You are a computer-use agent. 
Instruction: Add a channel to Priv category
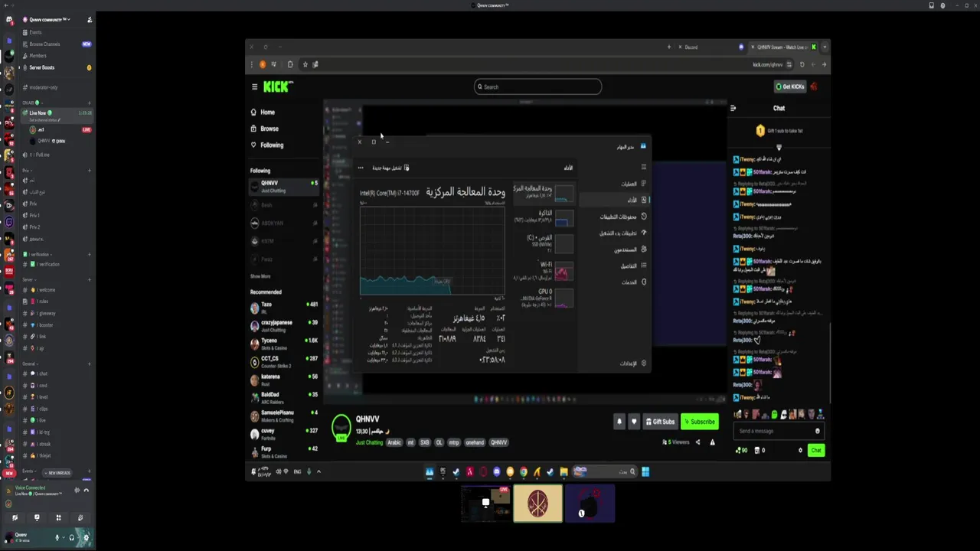click(89, 171)
